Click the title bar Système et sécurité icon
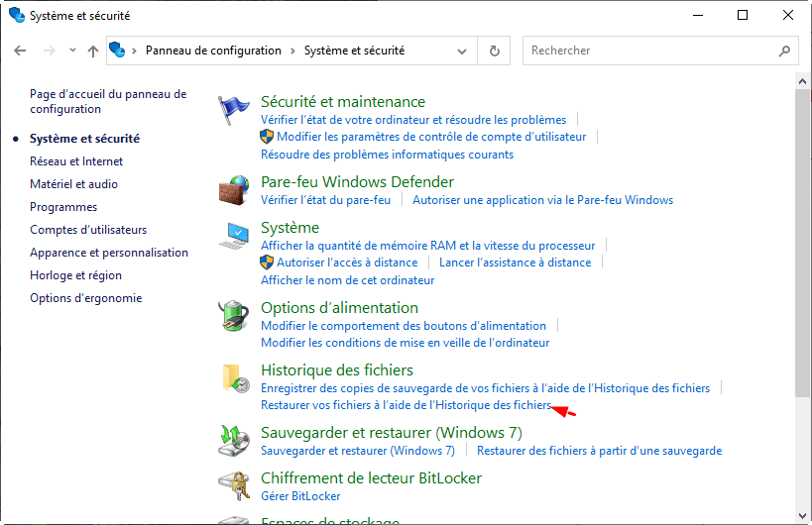This screenshot has width=812, height=525. click(17, 15)
